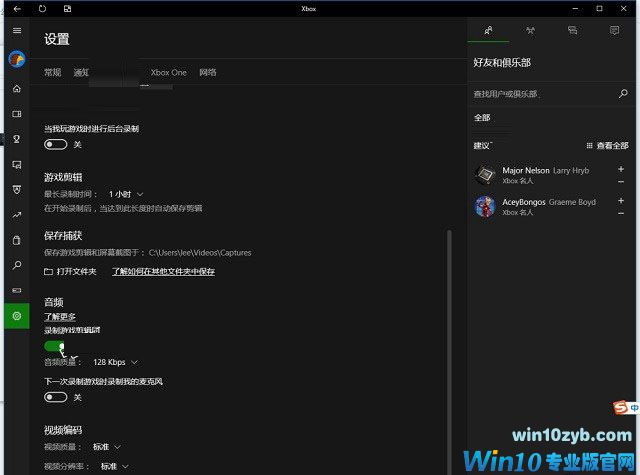Add AceyBongos as a friend
This screenshot has width=640, height=475.
(621, 200)
